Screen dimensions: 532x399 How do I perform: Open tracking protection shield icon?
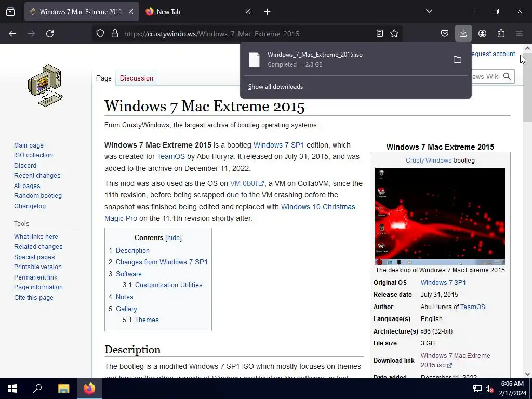pyautogui.click(x=100, y=34)
